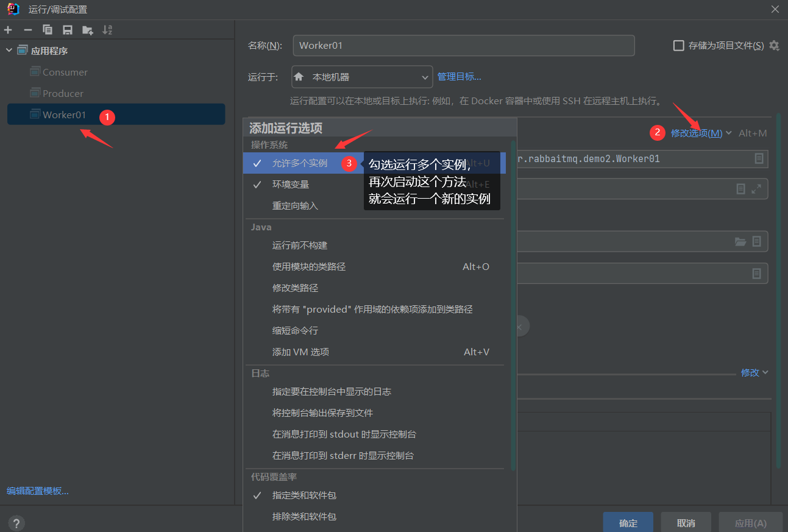
Task: Click the 确定 button
Action: pyautogui.click(x=628, y=523)
